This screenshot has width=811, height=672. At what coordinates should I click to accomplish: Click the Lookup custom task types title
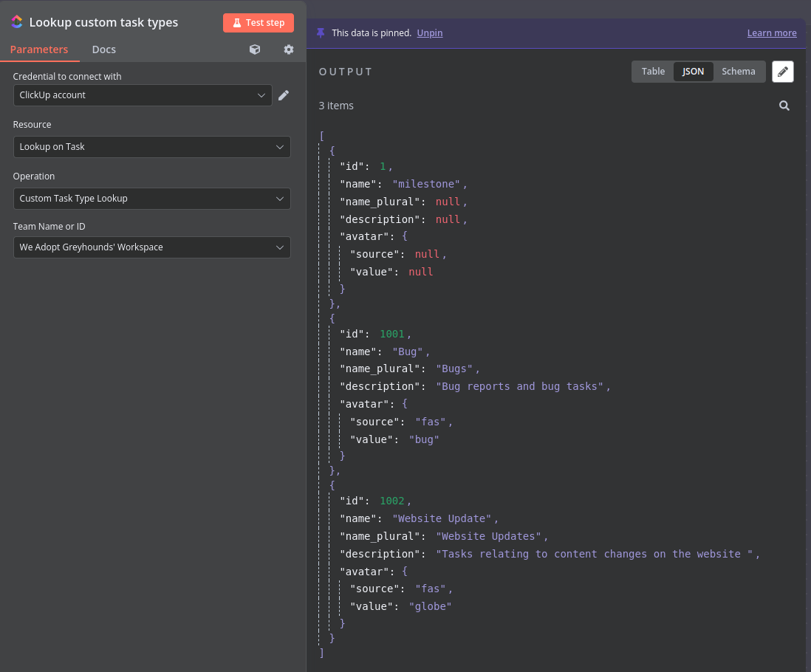pos(103,22)
